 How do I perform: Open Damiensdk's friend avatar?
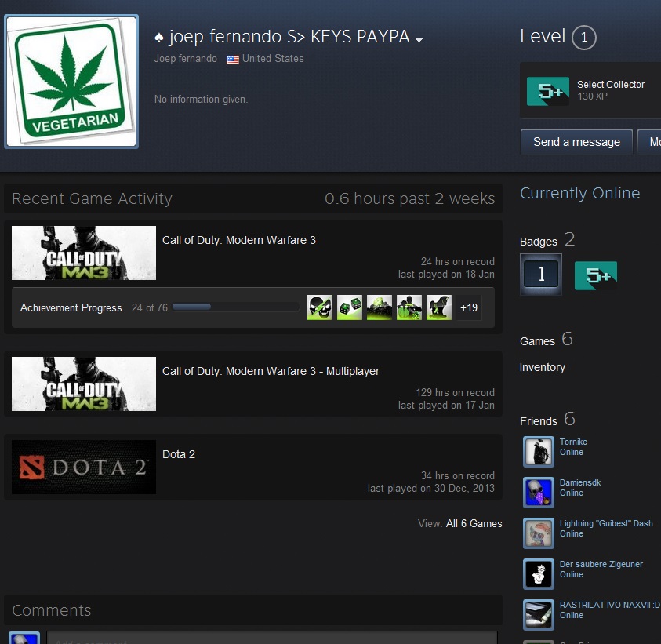(x=538, y=493)
